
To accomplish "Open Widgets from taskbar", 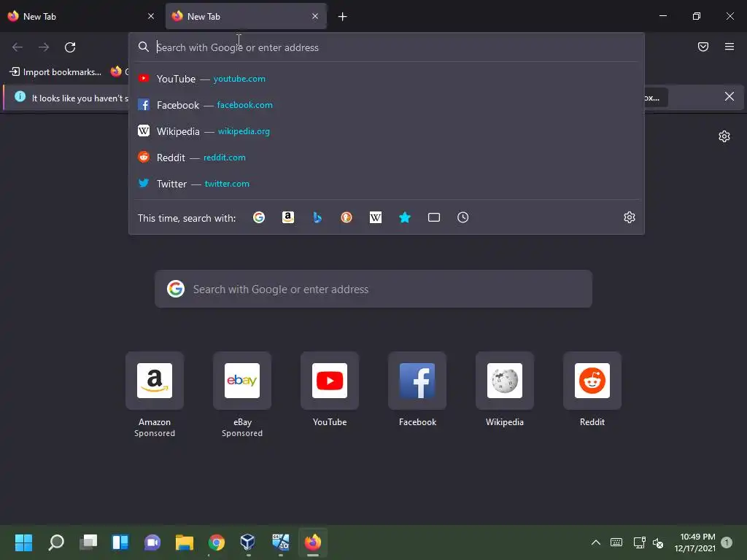I will pos(120,542).
